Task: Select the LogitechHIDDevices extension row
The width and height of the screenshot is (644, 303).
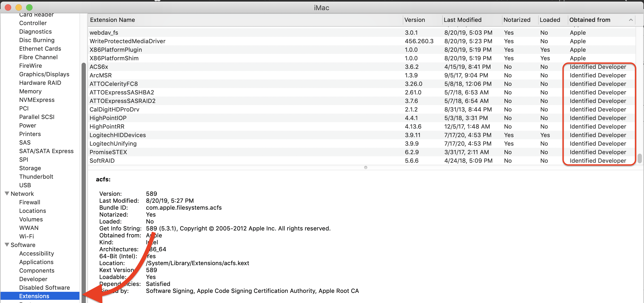Action: click(118, 135)
